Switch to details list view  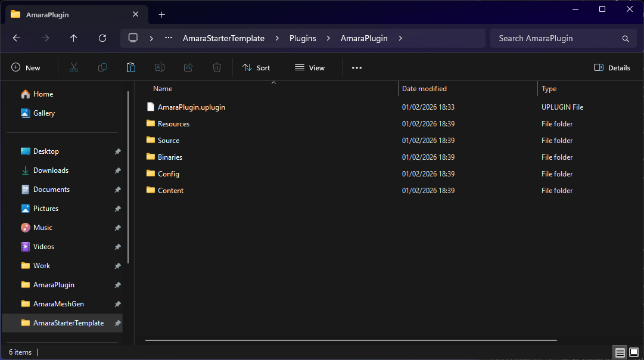pyautogui.click(x=620, y=352)
